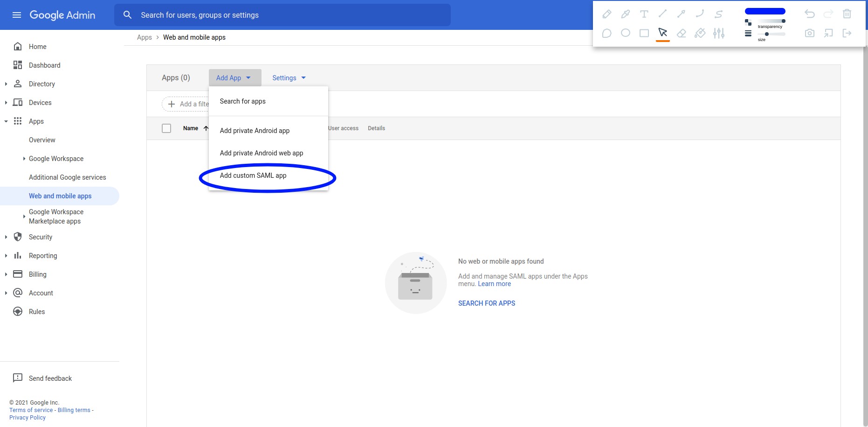Select the polygon shape tool
Image resolution: width=868 pixels, height=427 pixels.
click(606, 33)
